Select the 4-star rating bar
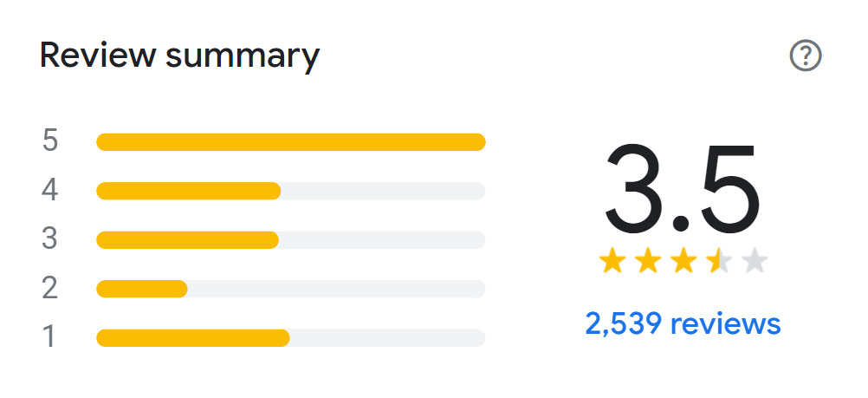 (290, 191)
